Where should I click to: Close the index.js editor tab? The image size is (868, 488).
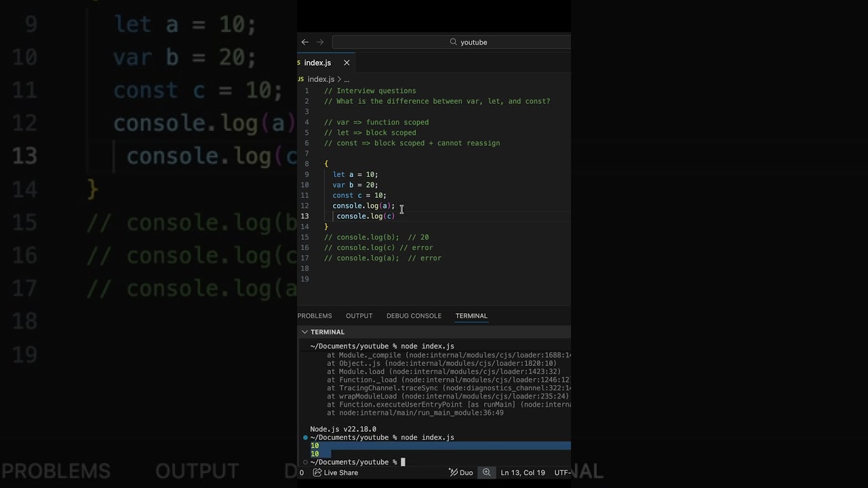[x=347, y=62]
